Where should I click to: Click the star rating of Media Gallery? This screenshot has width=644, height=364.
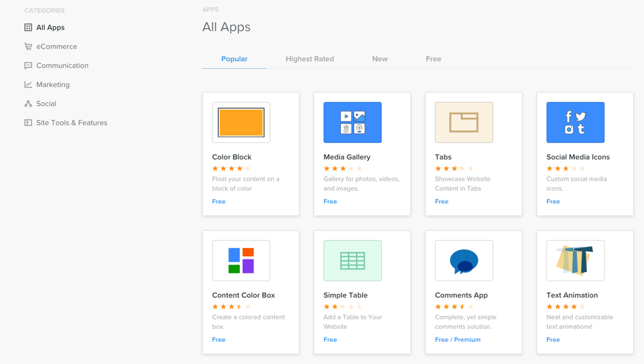coord(343,169)
